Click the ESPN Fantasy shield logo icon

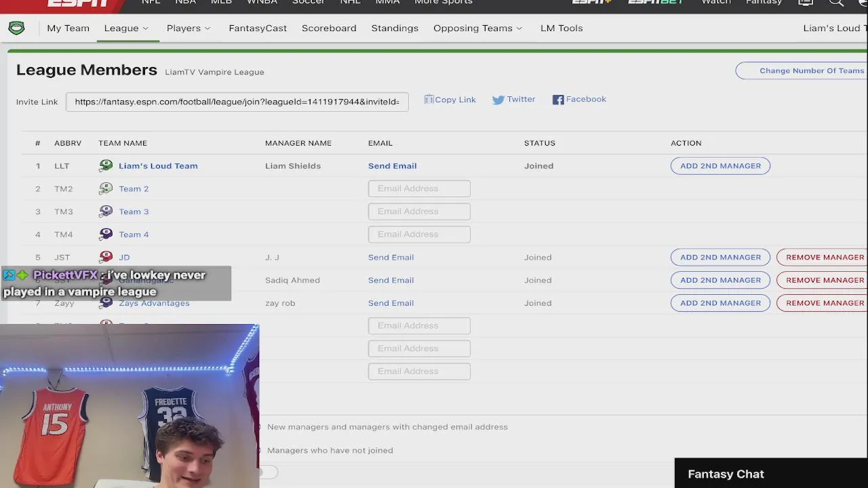point(16,28)
